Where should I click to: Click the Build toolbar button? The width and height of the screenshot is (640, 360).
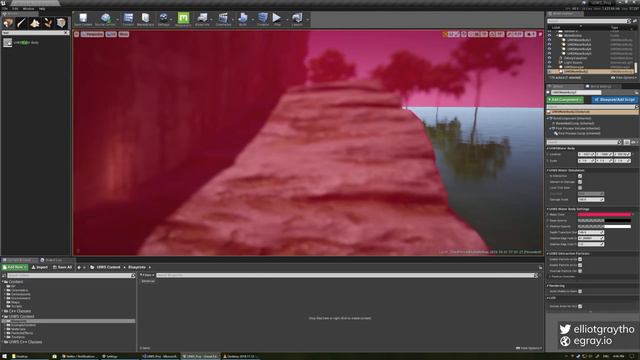(243, 19)
